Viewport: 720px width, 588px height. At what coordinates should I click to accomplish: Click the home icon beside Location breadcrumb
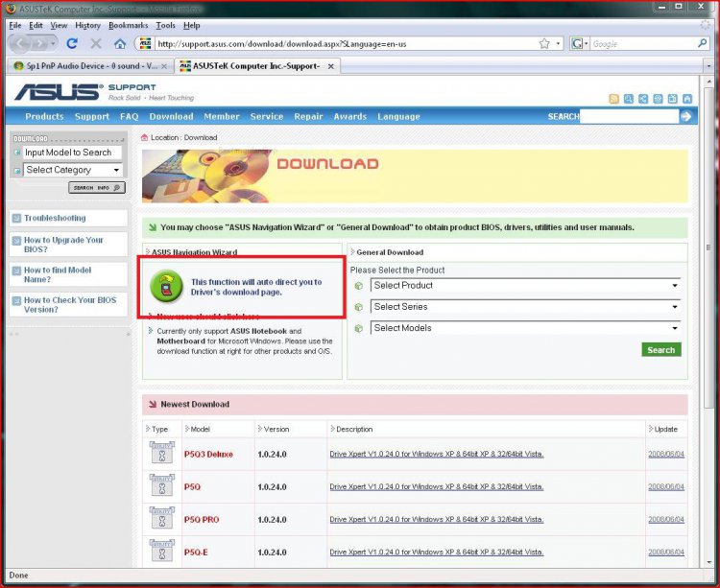point(145,137)
